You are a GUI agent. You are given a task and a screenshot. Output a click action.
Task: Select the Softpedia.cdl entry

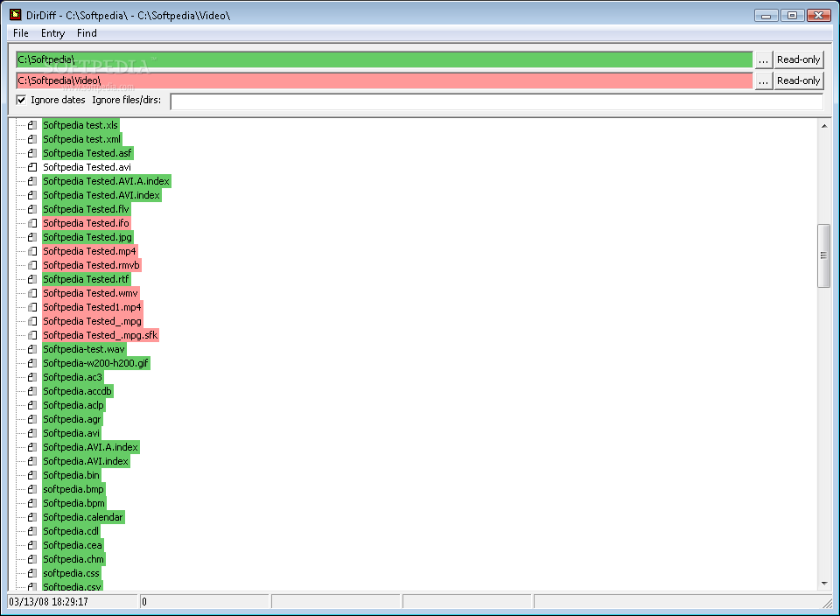point(71,531)
